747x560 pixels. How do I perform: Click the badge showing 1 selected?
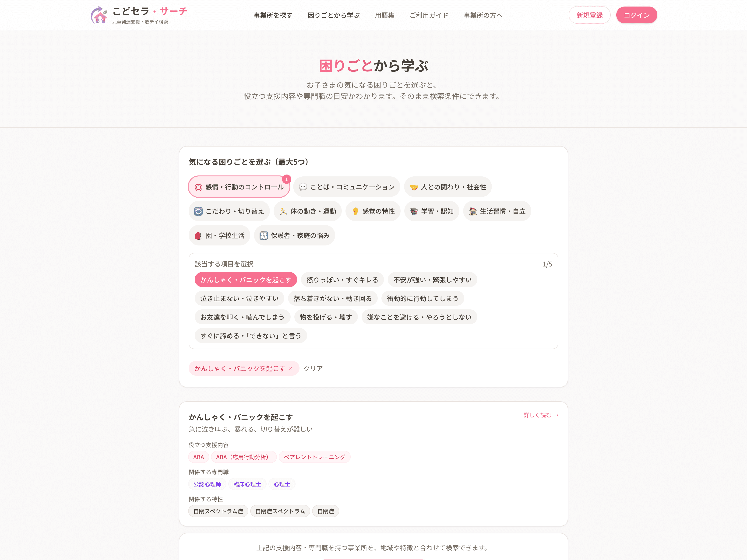pyautogui.click(x=286, y=179)
